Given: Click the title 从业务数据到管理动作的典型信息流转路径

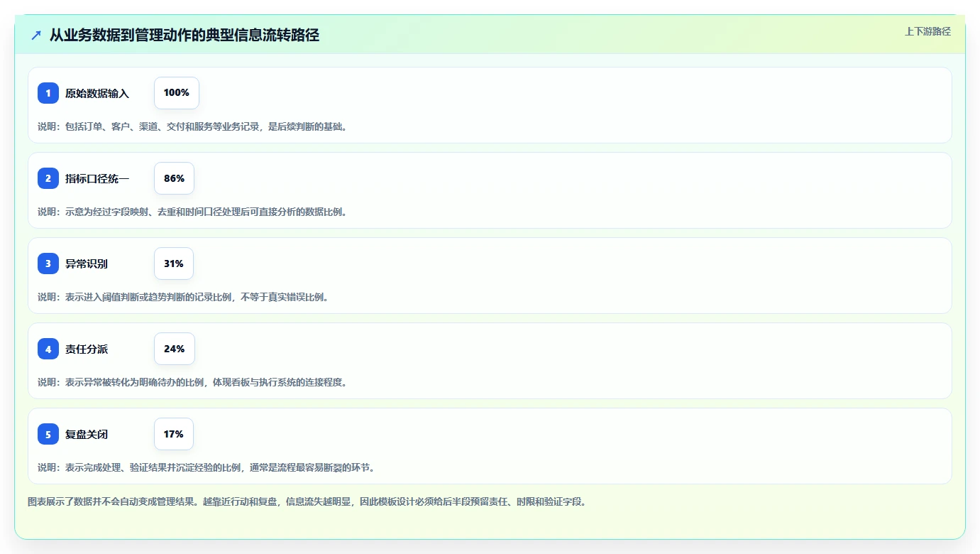Looking at the screenshot, I should [185, 36].
